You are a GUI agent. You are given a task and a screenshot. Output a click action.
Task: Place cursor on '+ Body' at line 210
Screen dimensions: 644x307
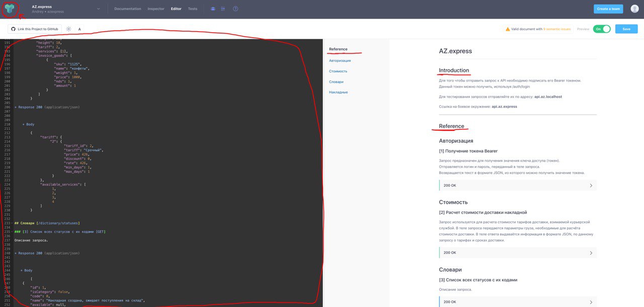tap(28, 124)
